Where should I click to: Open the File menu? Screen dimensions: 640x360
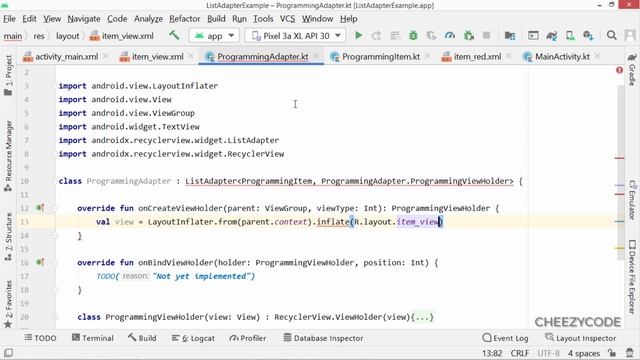point(9,19)
